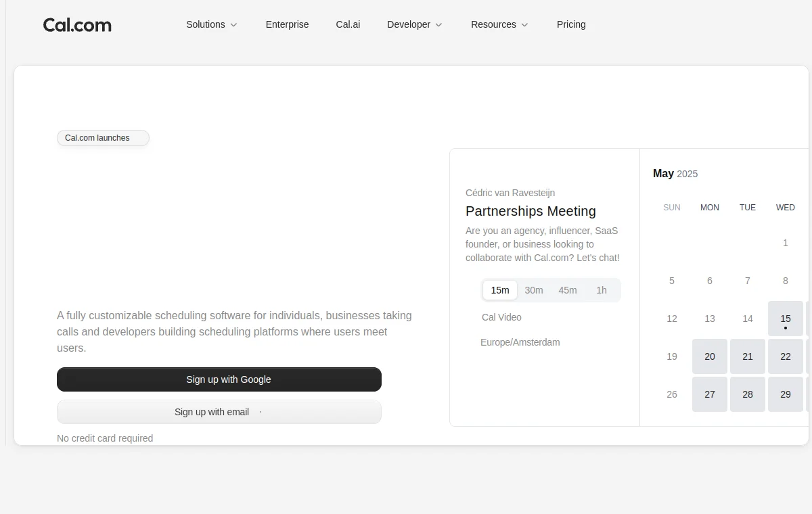The height and width of the screenshot is (514, 812).
Task: Go to Cal.ai in navigation
Action: point(348,24)
